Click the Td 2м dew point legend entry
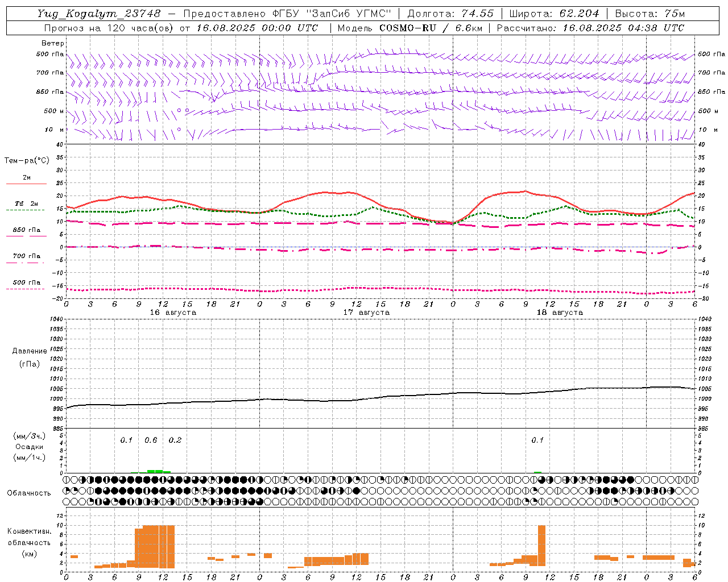Image resolution: width=728 pixels, height=582 pixels. click(x=27, y=203)
